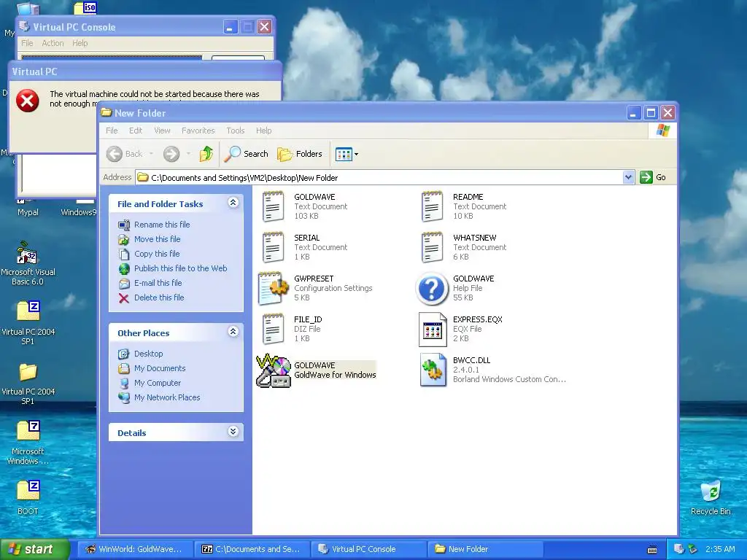Open the Tools menu
This screenshot has height=560, width=747.
click(x=236, y=131)
